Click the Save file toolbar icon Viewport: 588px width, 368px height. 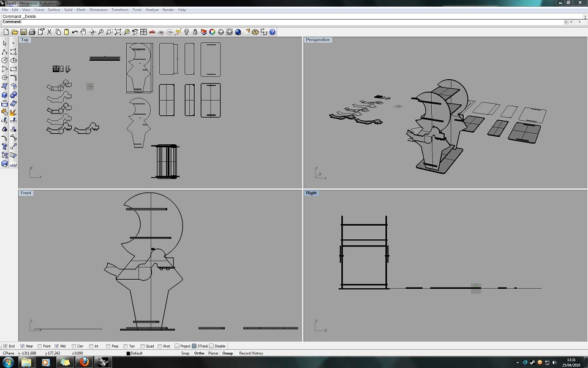pyautogui.click(x=23, y=32)
